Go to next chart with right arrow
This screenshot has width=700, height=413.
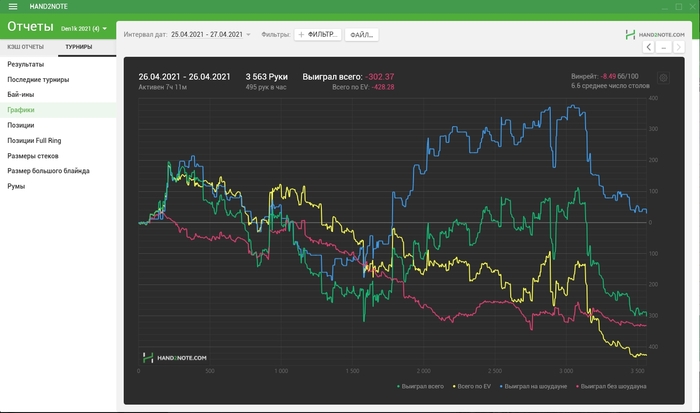tap(679, 47)
